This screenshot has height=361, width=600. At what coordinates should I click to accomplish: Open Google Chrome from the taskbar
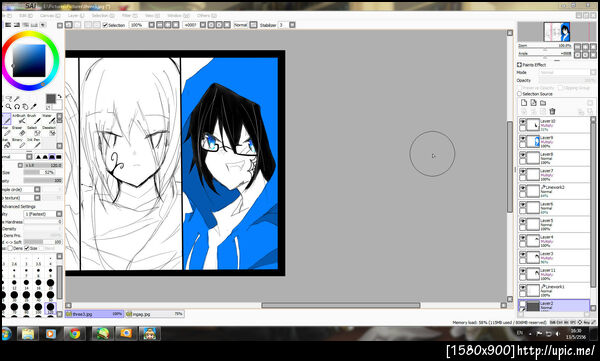point(75,333)
